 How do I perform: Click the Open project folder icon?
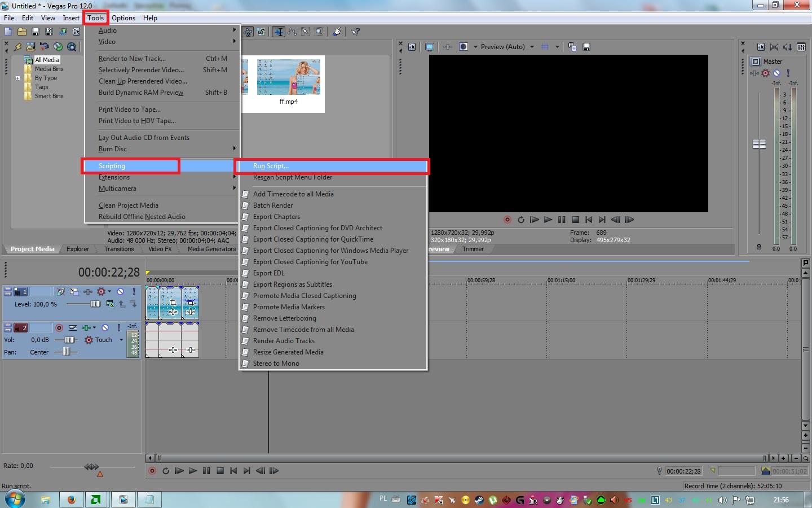tap(21, 32)
